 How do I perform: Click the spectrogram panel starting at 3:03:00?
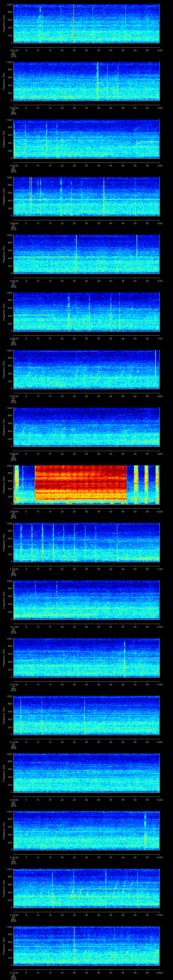(x=87, y=139)
